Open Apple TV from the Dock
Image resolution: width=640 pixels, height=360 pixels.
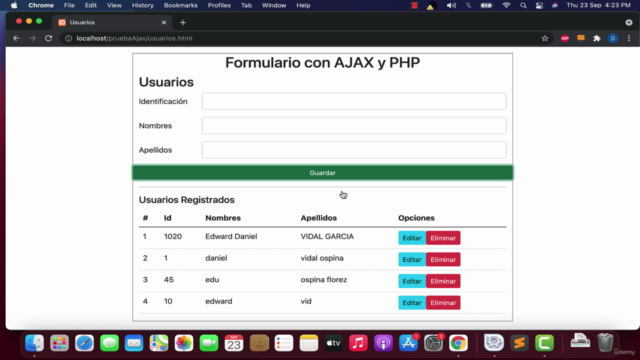tap(333, 343)
